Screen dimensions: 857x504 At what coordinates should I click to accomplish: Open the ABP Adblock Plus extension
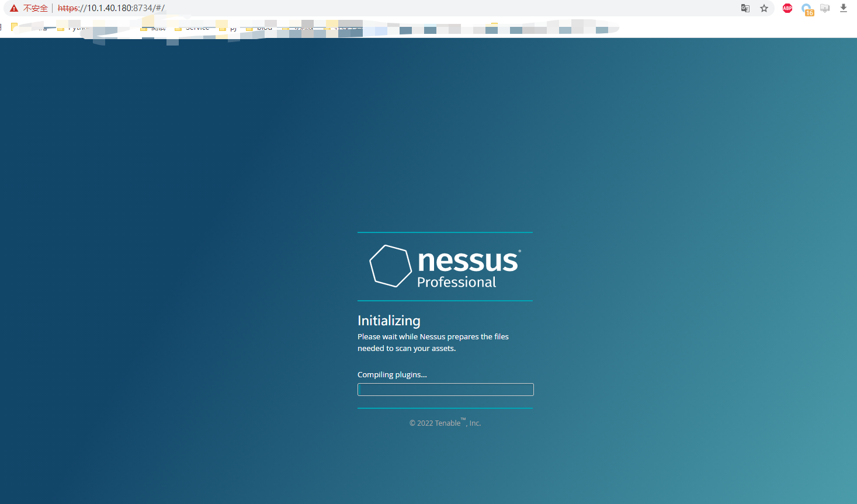coord(787,8)
